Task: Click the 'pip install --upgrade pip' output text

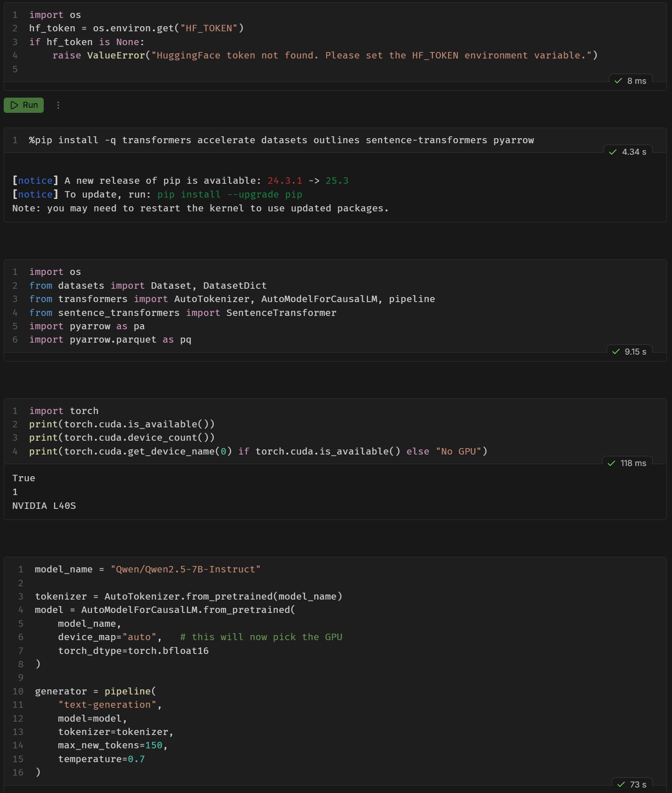Action: tap(229, 194)
